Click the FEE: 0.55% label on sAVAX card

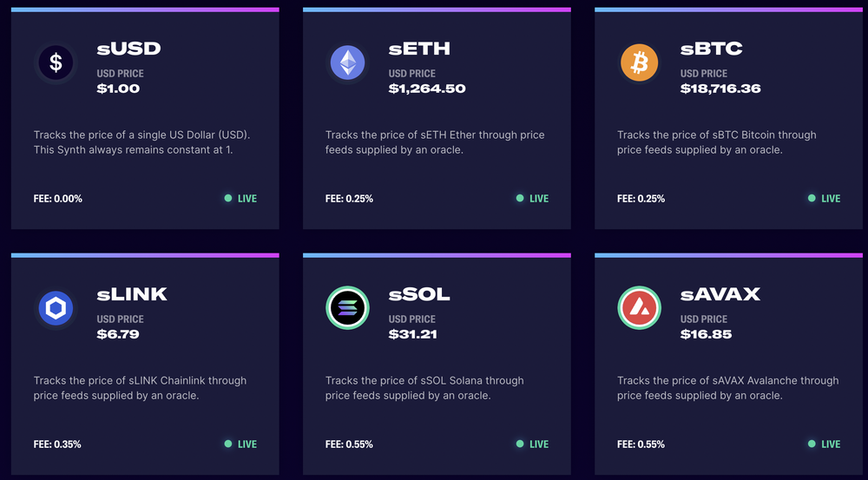point(641,444)
